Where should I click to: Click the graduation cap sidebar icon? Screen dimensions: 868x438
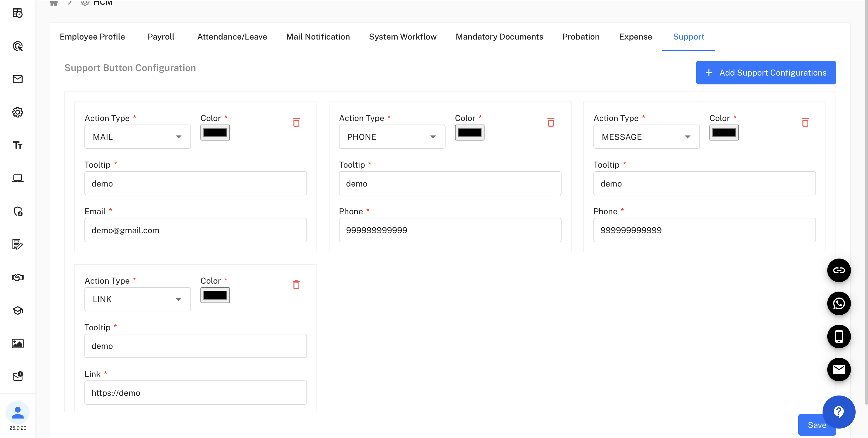pos(17,310)
